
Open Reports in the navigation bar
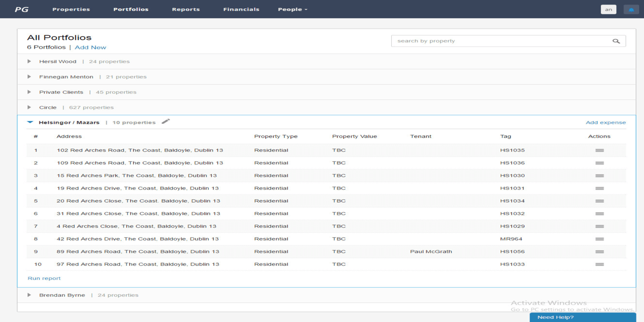186,9
